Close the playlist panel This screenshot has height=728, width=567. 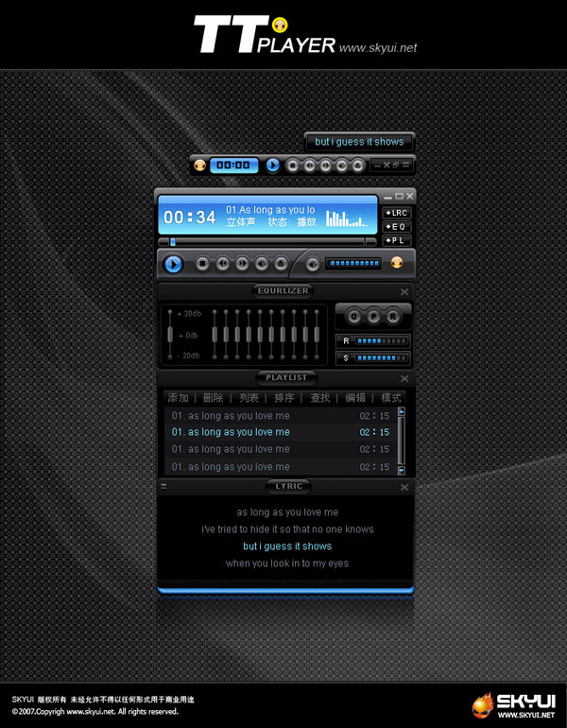click(x=404, y=379)
